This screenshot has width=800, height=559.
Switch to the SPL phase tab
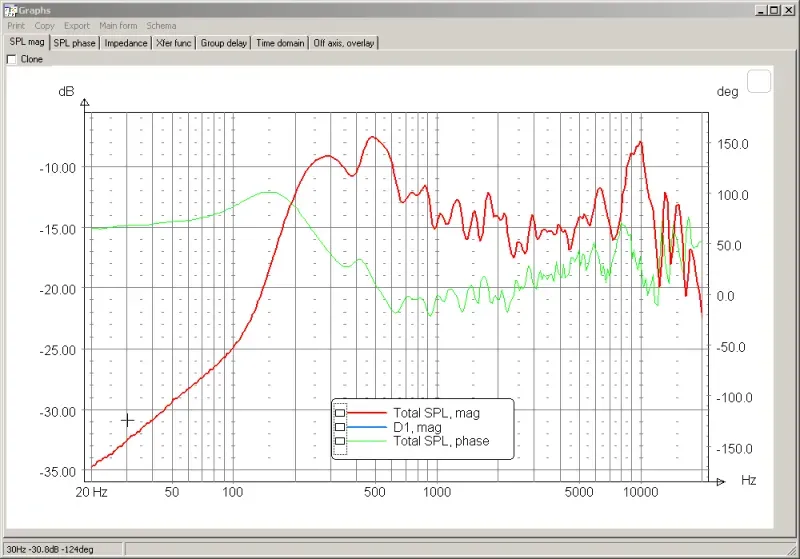[74, 43]
